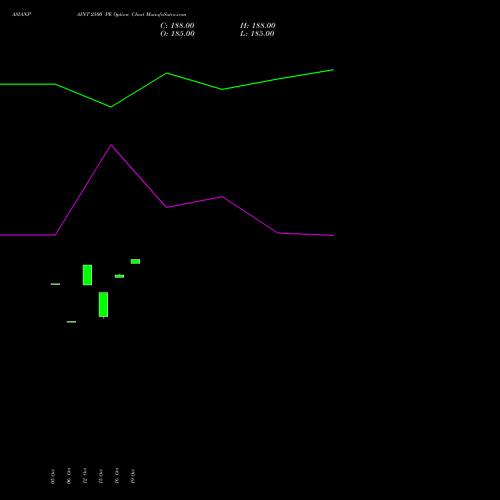Click the open value O: 185.00

coord(177,34)
